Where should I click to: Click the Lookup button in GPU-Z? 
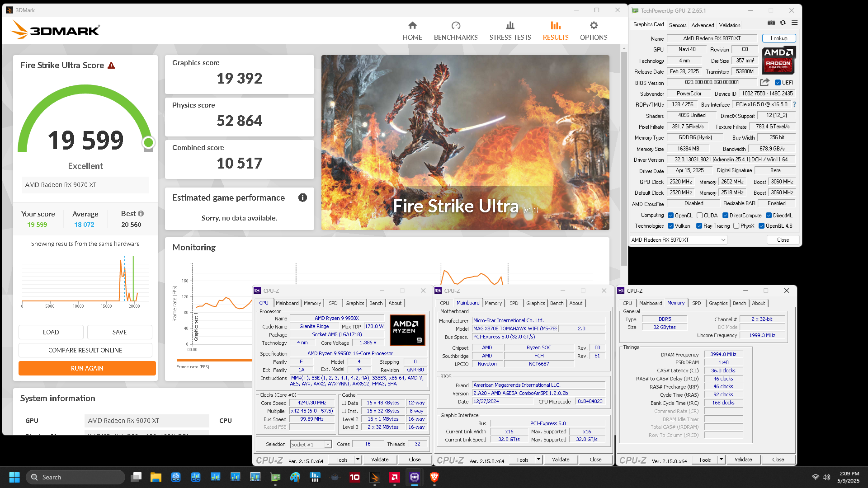pyautogui.click(x=778, y=38)
